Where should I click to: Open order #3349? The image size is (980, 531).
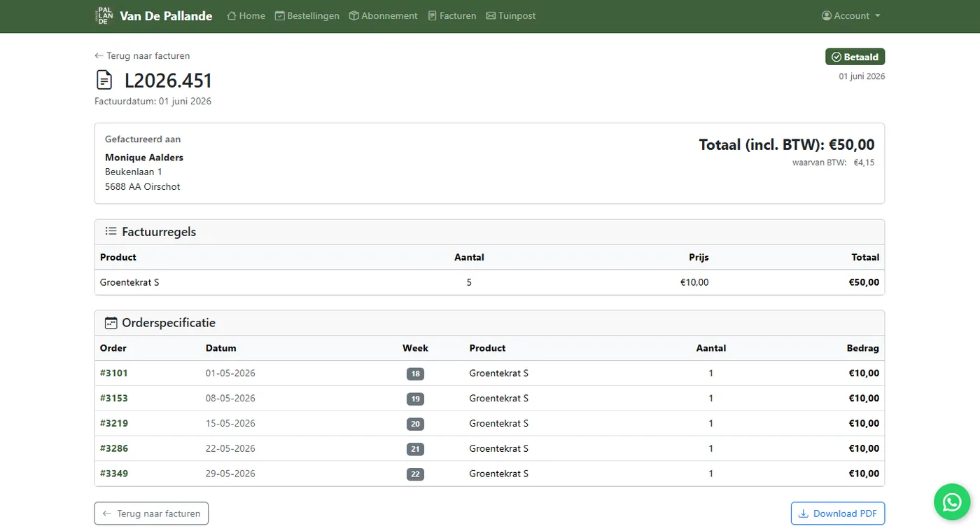tap(114, 474)
